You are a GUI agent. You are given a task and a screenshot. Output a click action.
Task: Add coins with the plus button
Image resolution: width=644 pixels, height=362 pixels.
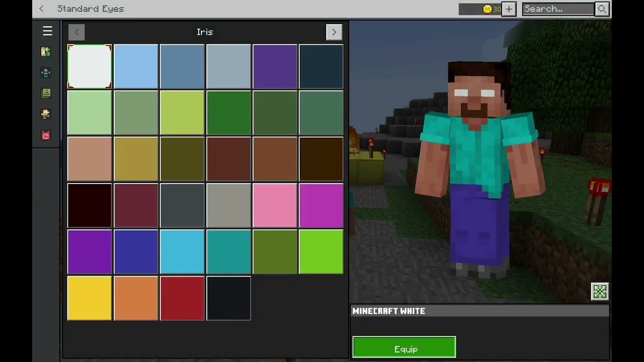click(x=509, y=9)
